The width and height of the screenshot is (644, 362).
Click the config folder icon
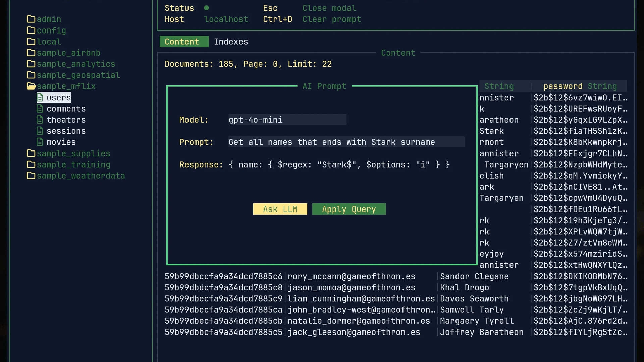tap(31, 30)
